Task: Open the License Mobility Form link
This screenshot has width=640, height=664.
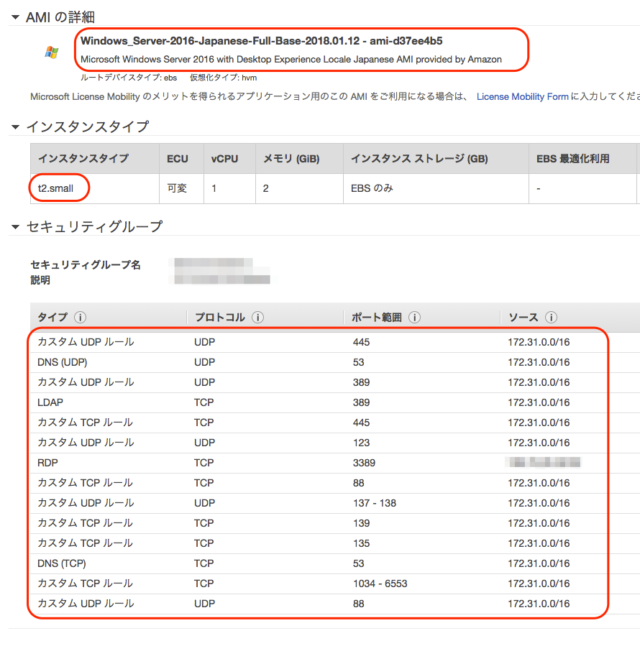Action: (x=522, y=97)
